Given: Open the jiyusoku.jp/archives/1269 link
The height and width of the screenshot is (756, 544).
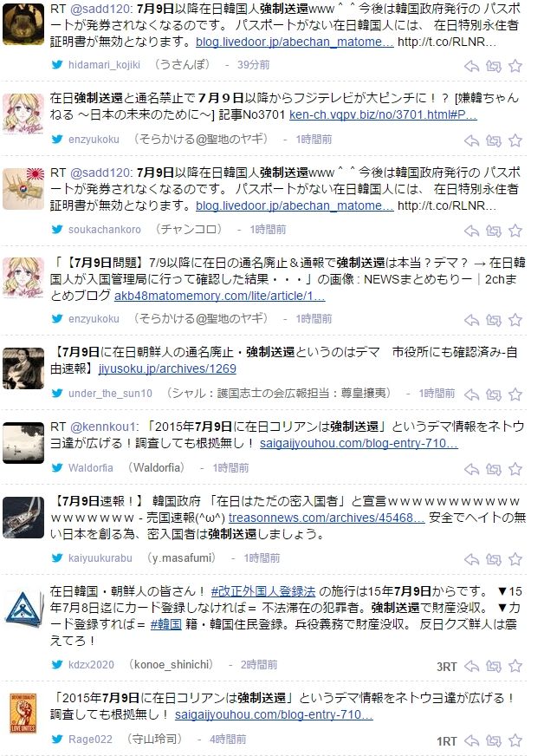Looking at the screenshot, I should [167, 368].
